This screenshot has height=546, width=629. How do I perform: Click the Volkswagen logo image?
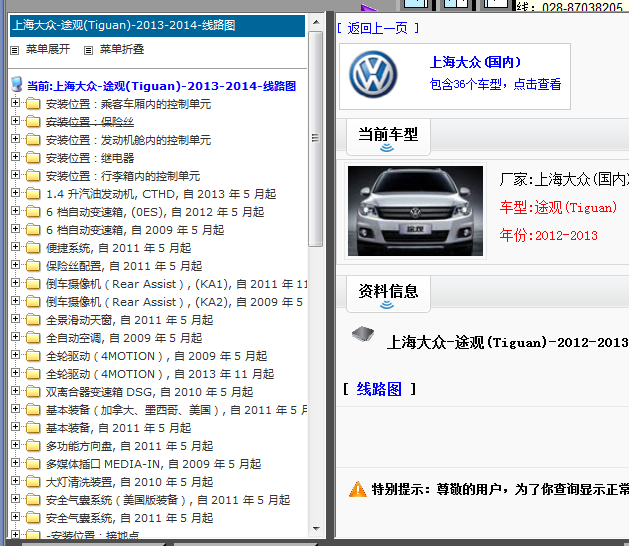tap(373, 75)
